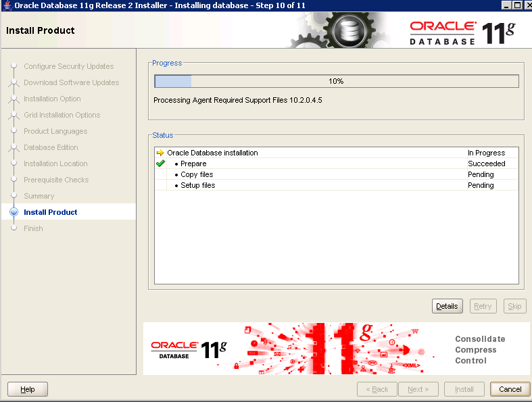Click Pending status for Setup files
This screenshot has width=532, height=402.
click(481, 185)
